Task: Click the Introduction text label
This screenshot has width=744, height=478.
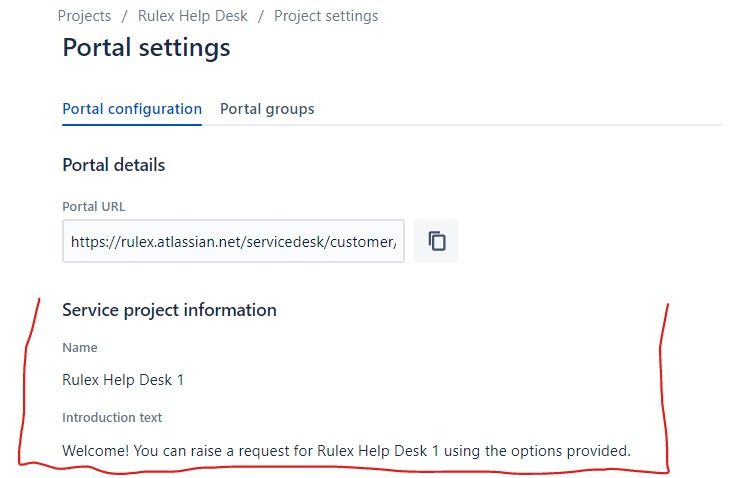Action: 112,418
